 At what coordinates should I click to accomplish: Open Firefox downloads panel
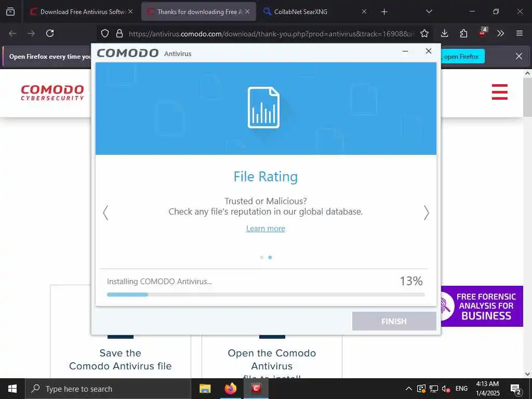[x=445, y=33]
